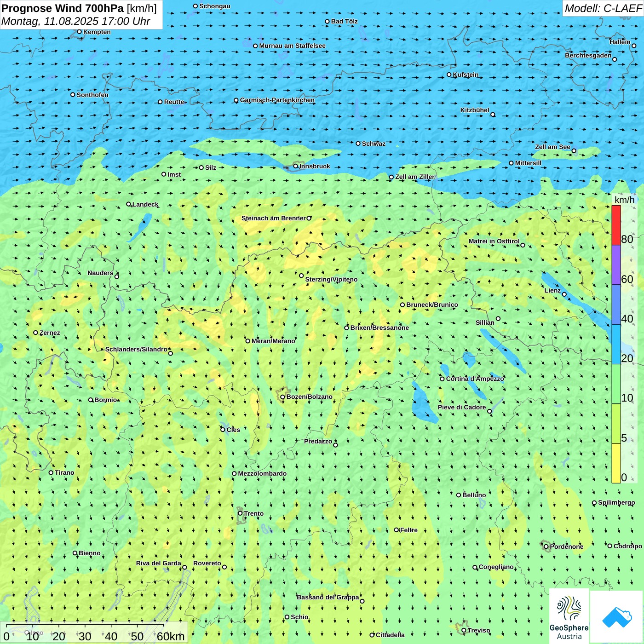The height and width of the screenshot is (644, 644).
Task: Click the 'Berchtesgaden' label
Action: point(588,55)
